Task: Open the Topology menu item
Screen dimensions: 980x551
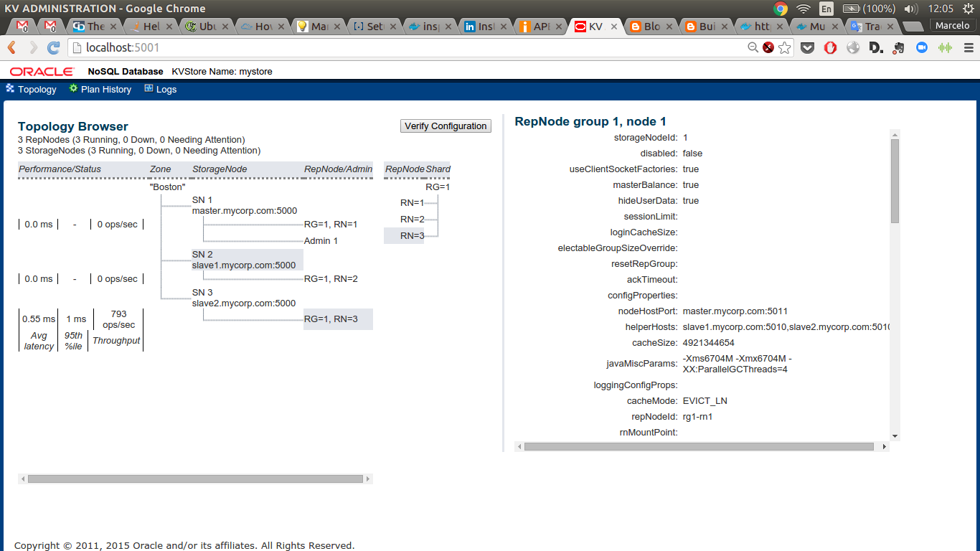Action: (x=37, y=90)
